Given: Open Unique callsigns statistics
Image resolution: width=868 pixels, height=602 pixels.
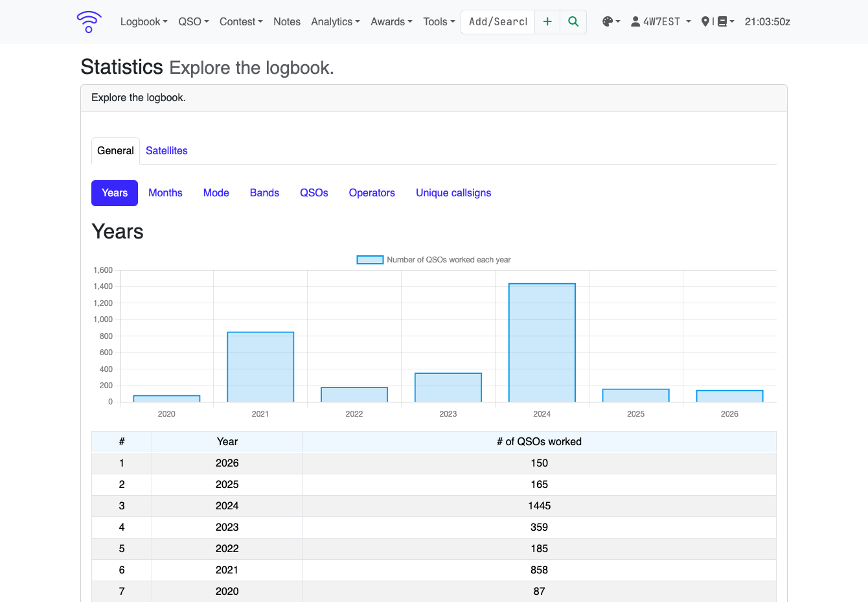Looking at the screenshot, I should coord(453,193).
